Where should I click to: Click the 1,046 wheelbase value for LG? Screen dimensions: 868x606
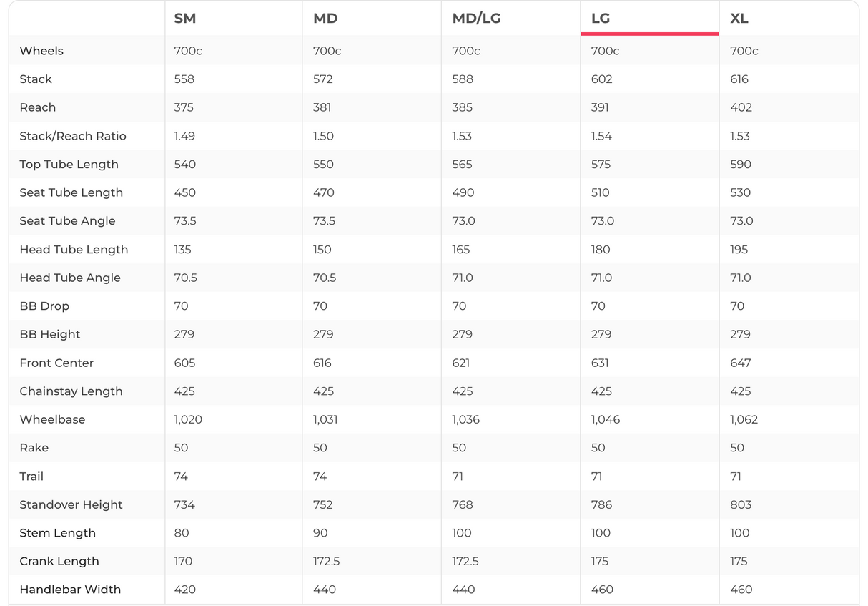[x=605, y=419]
